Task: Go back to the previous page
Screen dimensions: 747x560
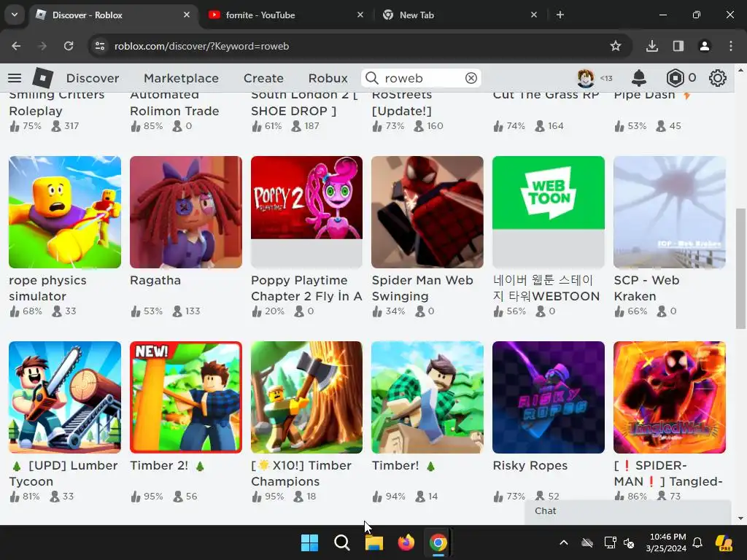Action: 16,46
